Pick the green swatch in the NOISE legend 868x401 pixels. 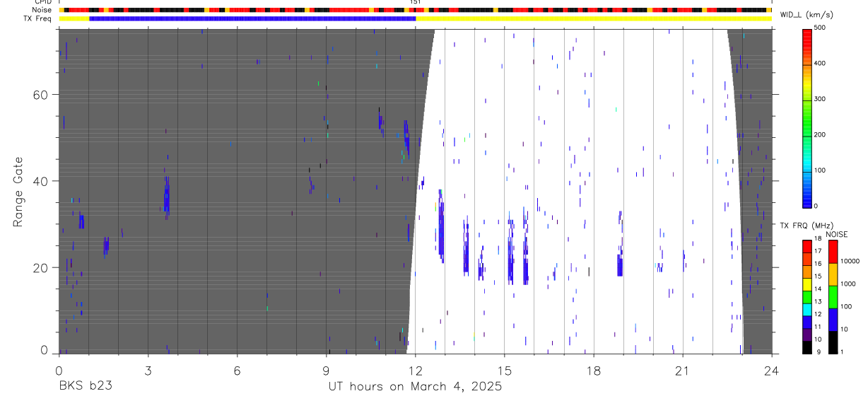(833, 296)
